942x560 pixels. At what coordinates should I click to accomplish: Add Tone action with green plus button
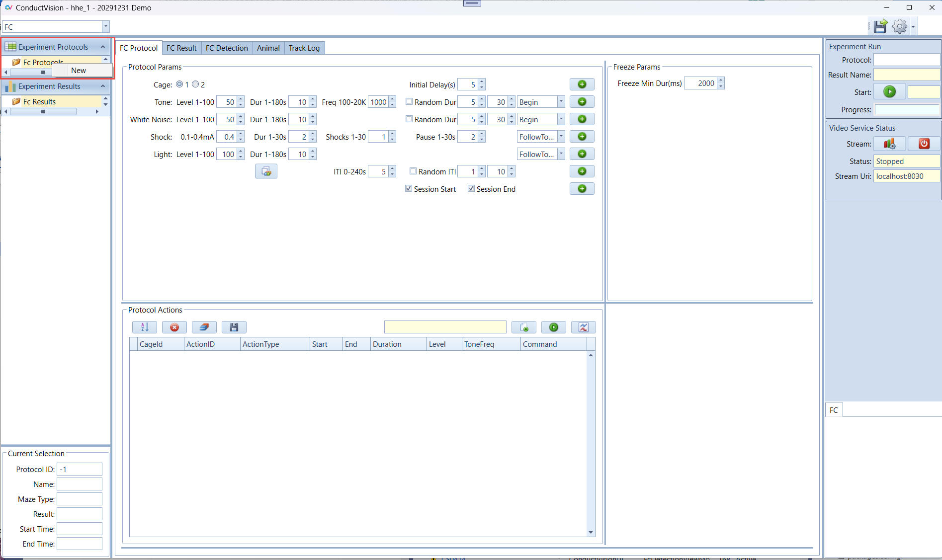coord(582,102)
